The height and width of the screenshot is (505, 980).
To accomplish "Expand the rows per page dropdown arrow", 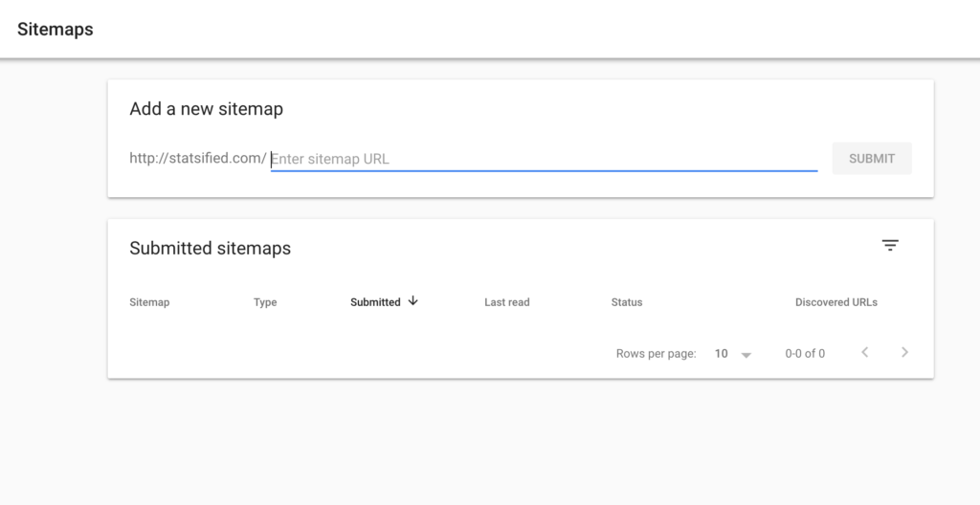I will (x=746, y=355).
